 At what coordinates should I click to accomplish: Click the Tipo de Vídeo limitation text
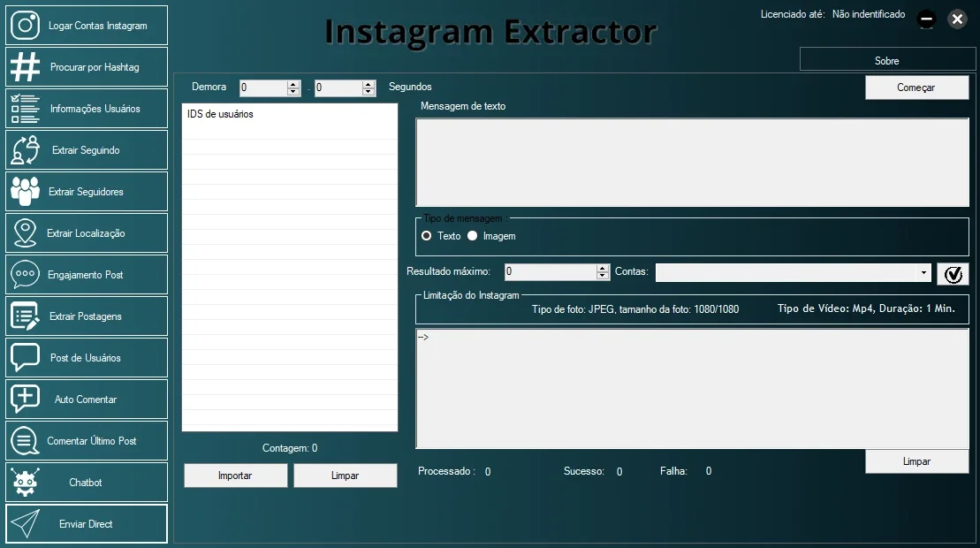pos(866,308)
